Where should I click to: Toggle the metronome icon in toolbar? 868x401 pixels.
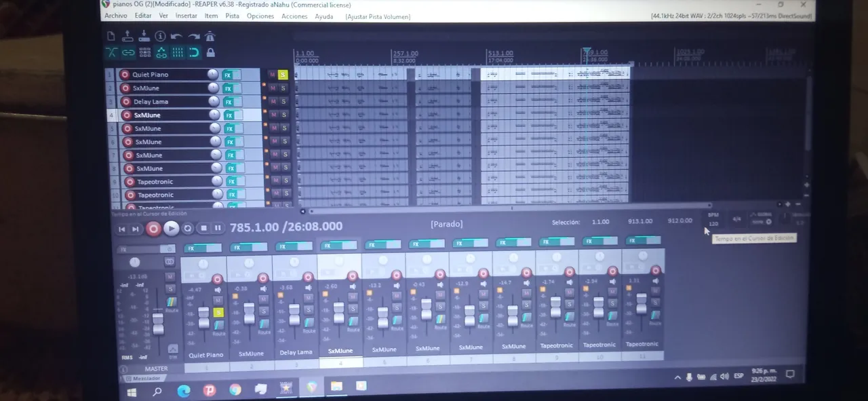tap(210, 37)
